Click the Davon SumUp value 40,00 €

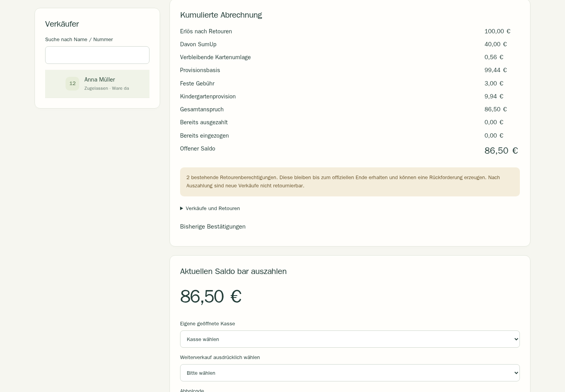point(496,44)
